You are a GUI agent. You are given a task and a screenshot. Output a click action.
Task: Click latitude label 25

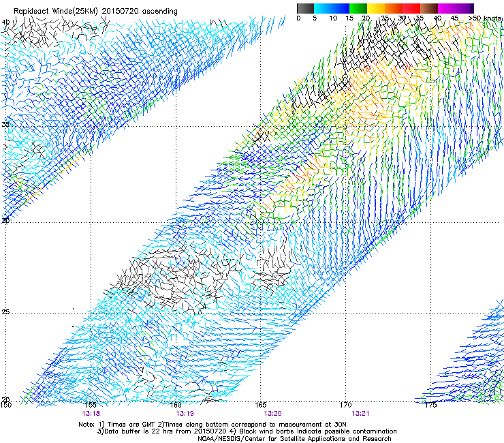pos(5,311)
